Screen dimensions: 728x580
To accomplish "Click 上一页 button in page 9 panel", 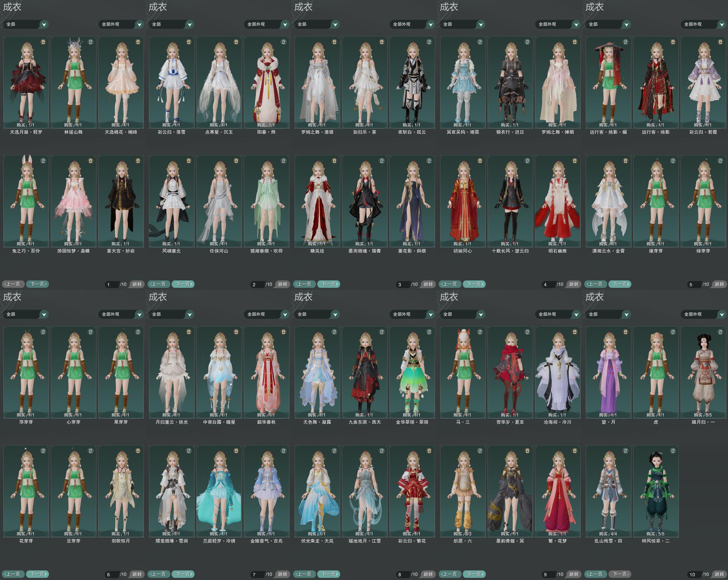I will pyautogui.click(x=450, y=574).
